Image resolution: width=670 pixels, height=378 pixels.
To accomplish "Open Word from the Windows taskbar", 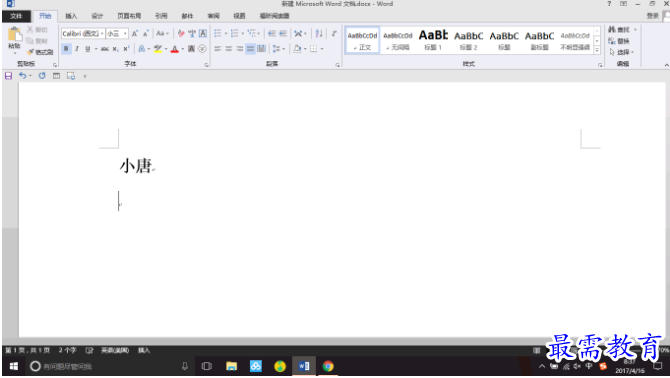I will 304,366.
